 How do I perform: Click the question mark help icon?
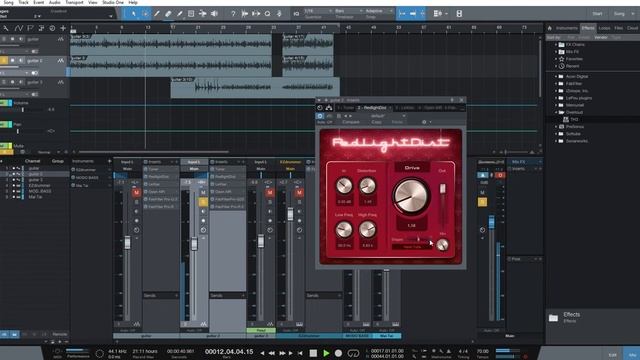pos(233,14)
